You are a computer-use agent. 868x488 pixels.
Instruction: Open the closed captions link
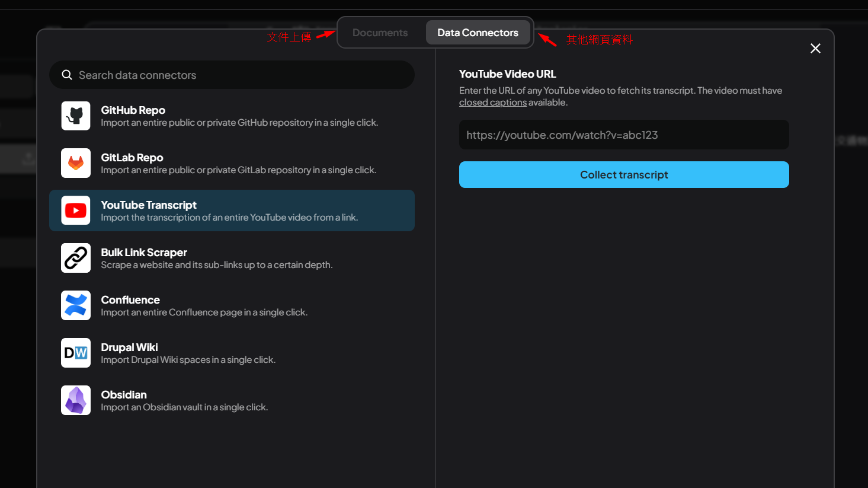tap(492, 103)
